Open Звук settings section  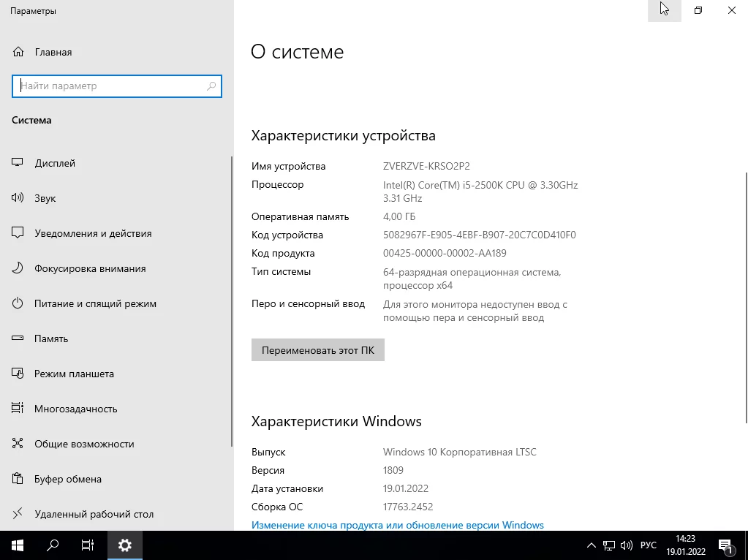coord(45,198)
